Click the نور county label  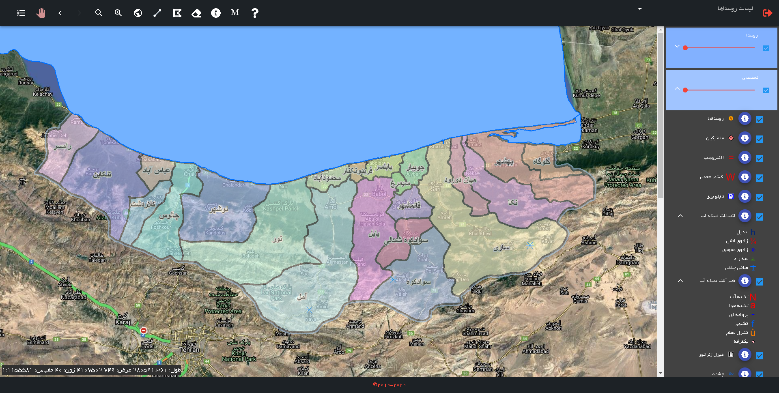tap(277, 239)
